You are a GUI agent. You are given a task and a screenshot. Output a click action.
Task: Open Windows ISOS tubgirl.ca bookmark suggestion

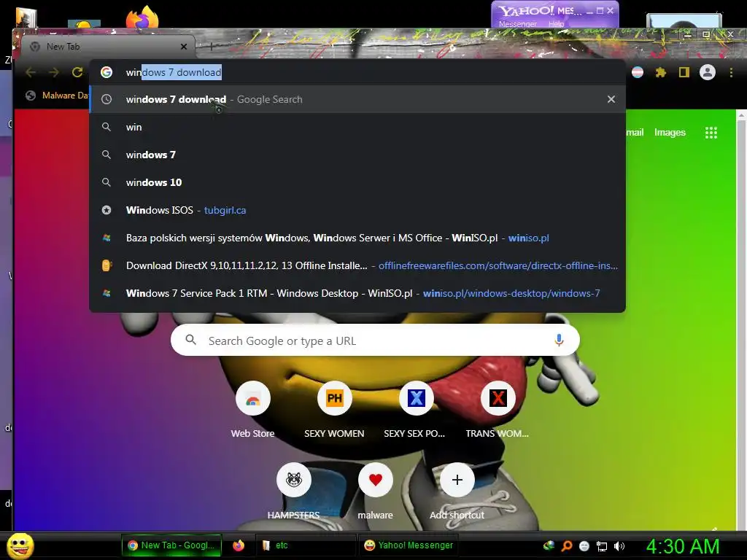(357, 210)
